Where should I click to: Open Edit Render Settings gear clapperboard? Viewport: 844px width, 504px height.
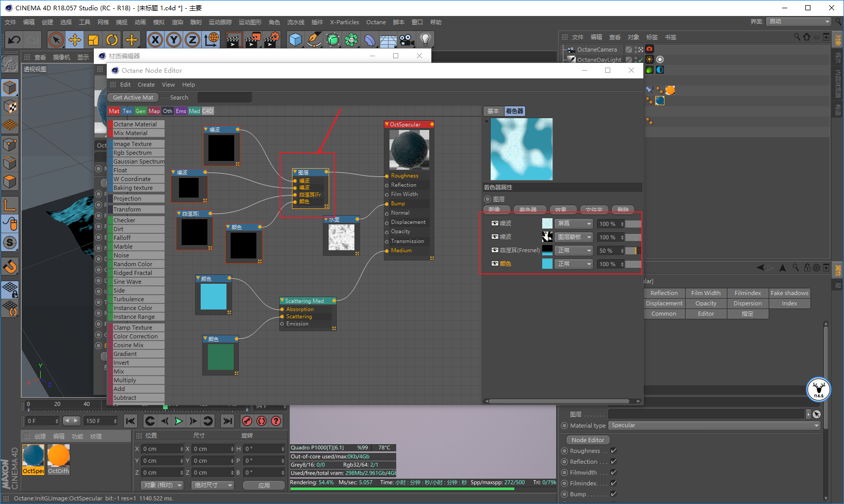pyautogui.click(x=272, y=40)
